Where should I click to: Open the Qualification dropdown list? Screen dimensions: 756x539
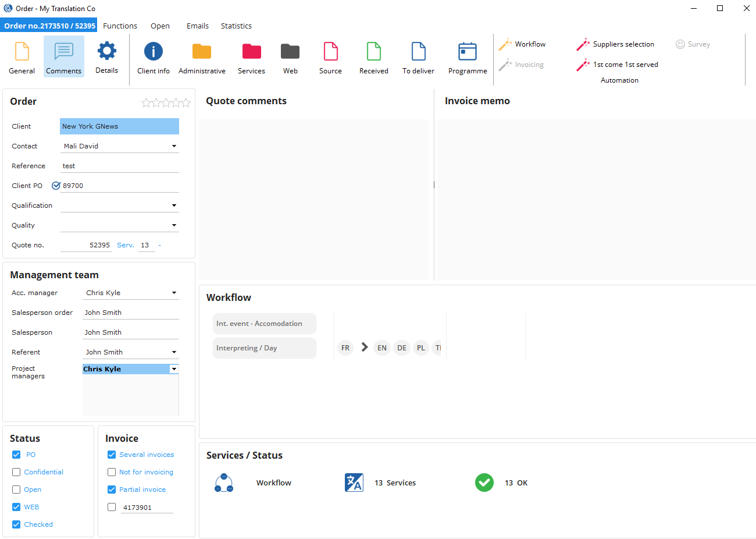click(174, 205)
